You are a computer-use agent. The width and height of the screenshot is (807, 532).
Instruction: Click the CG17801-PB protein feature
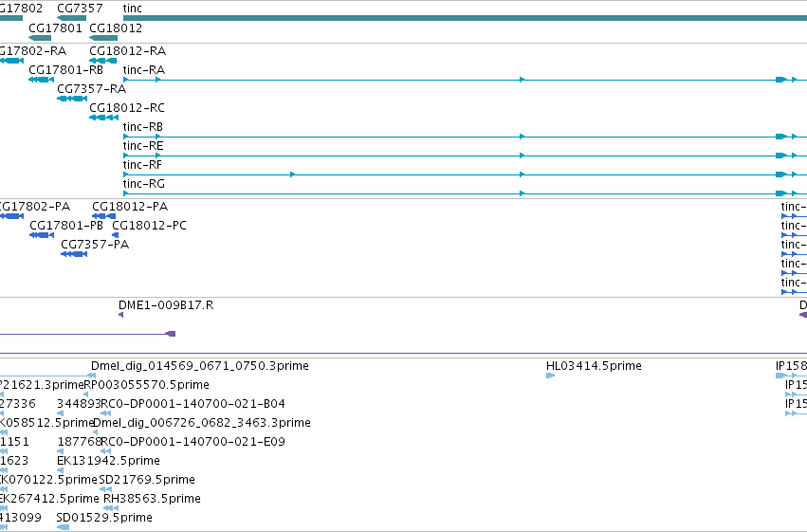pyautogui.click(x=42, y=235)
